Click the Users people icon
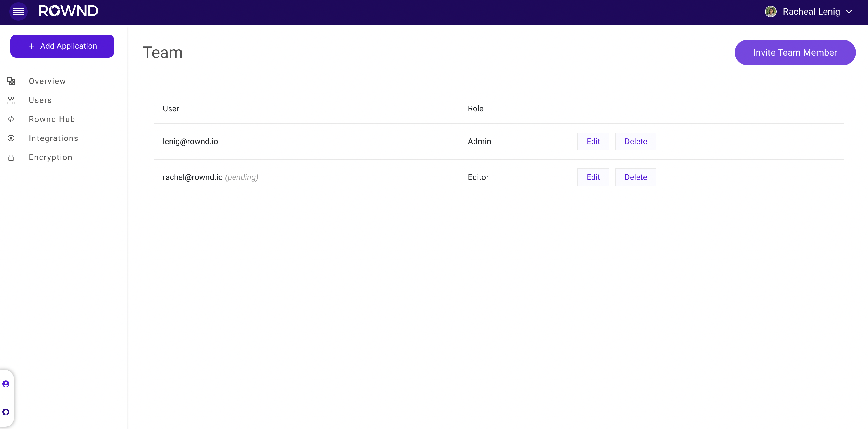Image resolution: width=868 pixels, height=429 pixels. point(11,100)
